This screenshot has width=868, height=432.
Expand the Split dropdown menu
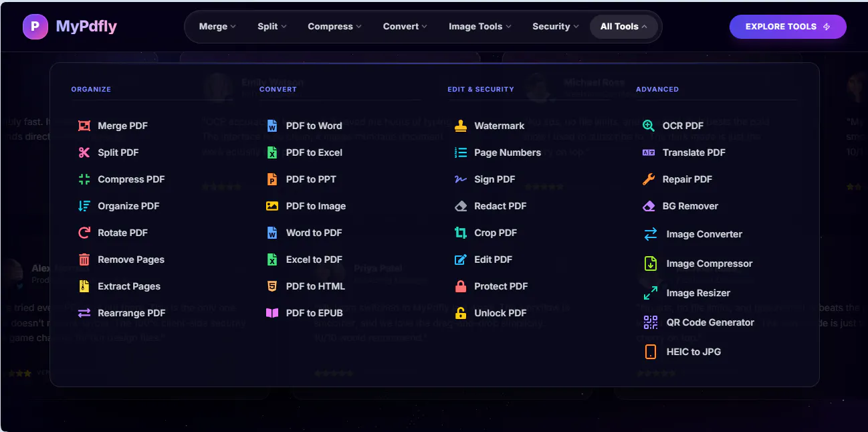tap(272, 27)
